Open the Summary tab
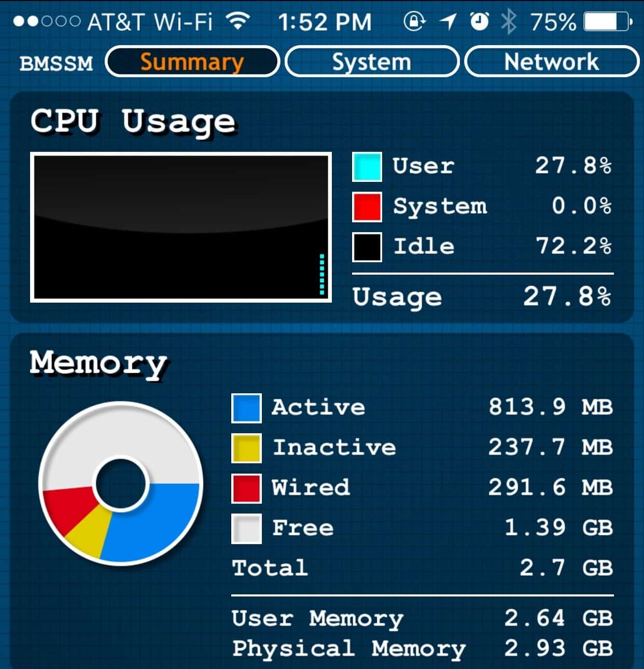 (x=192, y=62)
